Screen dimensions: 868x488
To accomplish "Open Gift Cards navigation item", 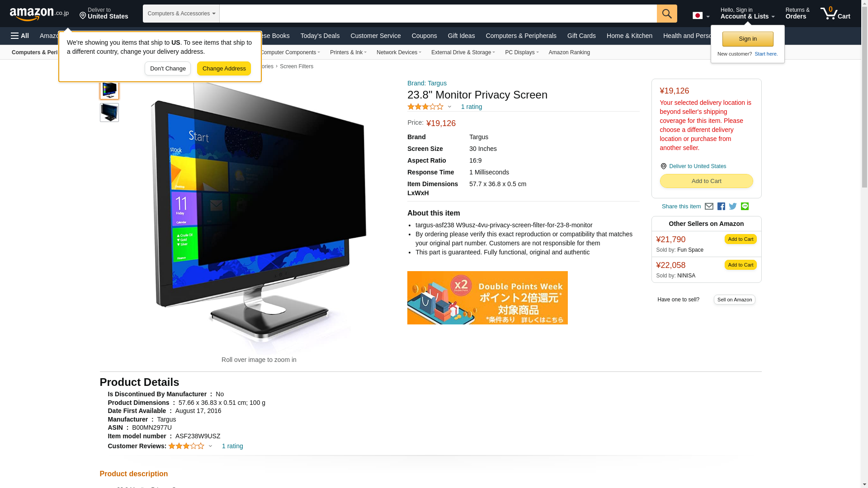I will tap(581, 36).
